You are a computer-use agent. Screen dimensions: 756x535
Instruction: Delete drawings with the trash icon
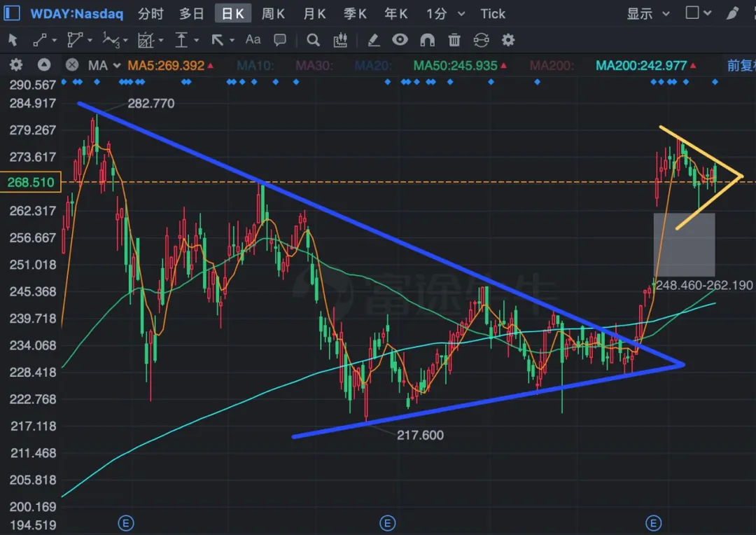click(454, 40)
